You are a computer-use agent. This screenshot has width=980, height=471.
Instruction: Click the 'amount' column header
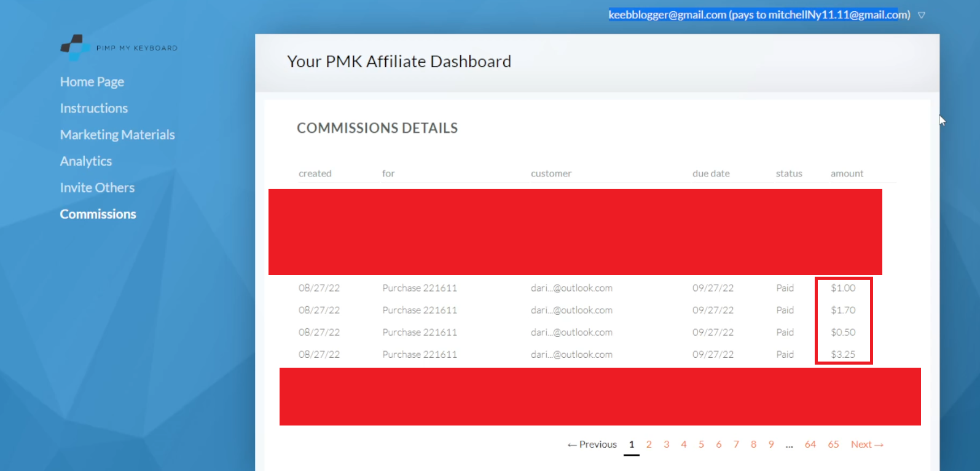pyautogui.click(x=847, y=173)
